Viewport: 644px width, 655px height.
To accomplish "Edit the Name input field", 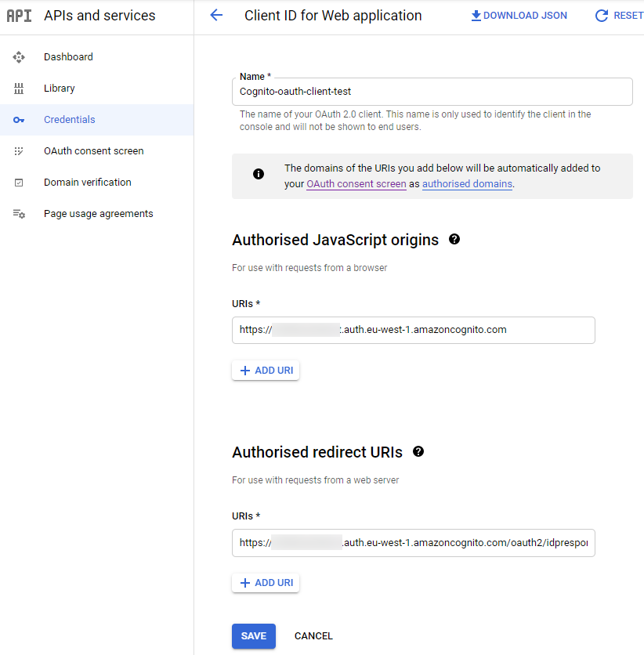I will pyautogui.click(x=432, y=92).
